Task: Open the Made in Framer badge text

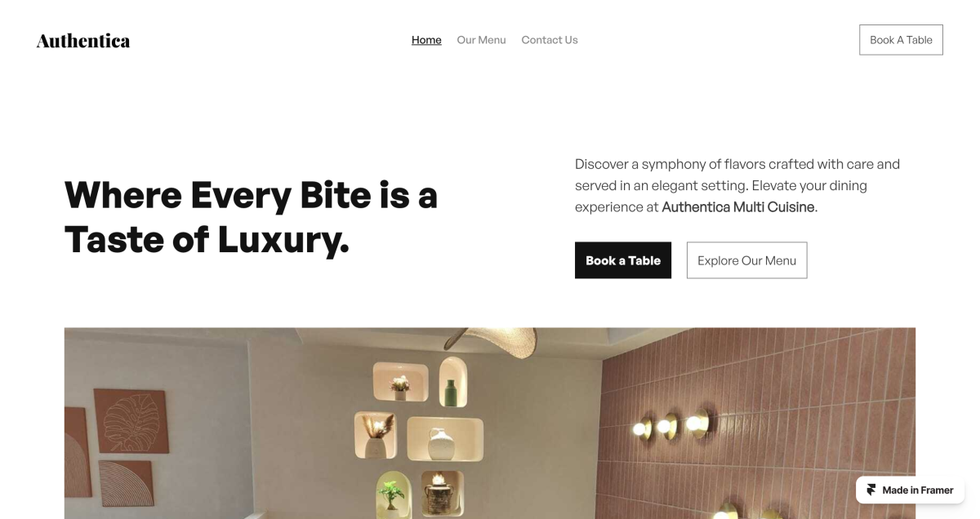Action: (x=918, y=490)
